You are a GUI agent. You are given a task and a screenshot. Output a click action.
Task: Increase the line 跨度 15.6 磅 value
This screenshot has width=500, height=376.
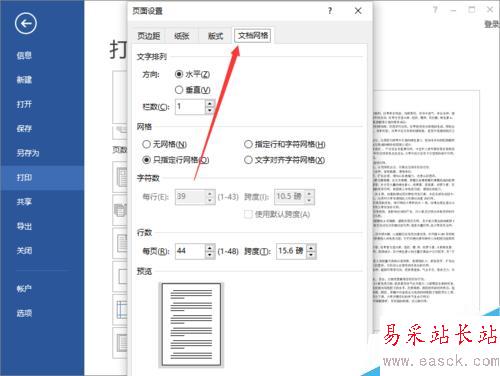[x=311, y=248]
